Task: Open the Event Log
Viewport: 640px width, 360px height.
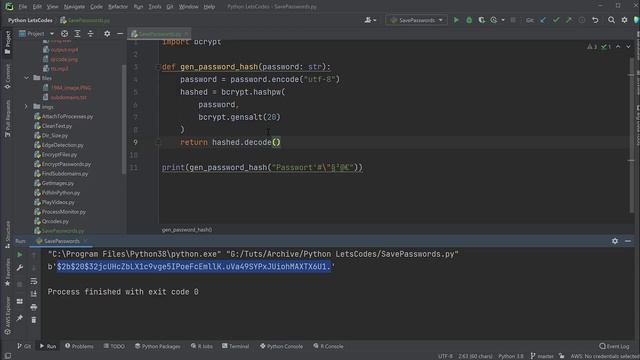Action: pyautogui.click(x=614, y=346)
